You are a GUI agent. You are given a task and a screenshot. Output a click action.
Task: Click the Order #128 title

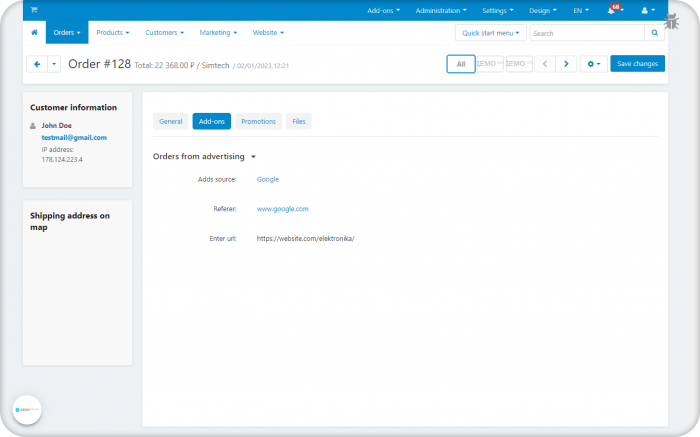100,64
